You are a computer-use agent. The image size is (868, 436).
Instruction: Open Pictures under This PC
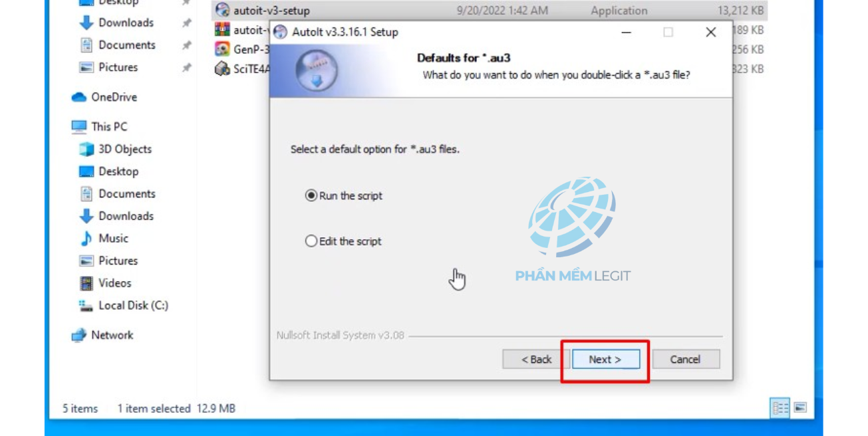pos(118,261)
